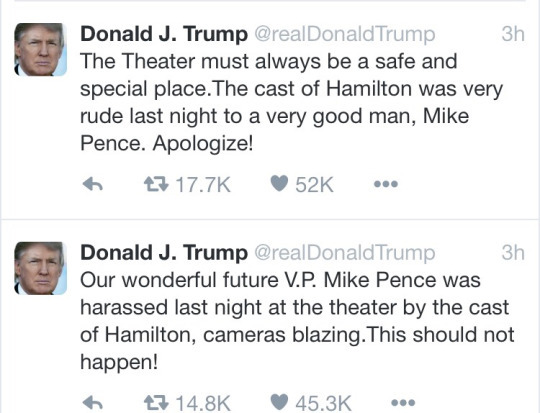Open the tweet text ending with 'Apologize!'
Viewport: 540px width, 413px height.
pos(291,102)
